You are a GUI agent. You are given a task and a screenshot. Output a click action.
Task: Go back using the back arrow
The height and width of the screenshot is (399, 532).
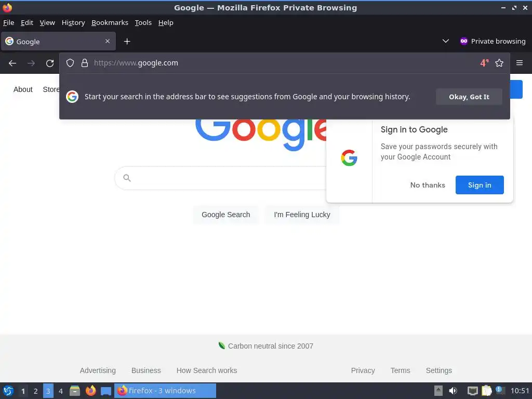coord(12,63)
